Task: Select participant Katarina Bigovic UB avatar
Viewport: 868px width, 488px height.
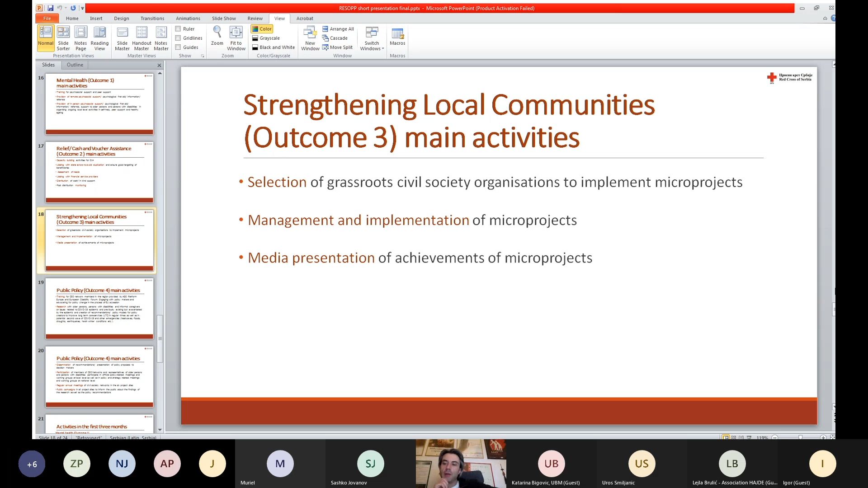Action: click(x=551, y=464)
